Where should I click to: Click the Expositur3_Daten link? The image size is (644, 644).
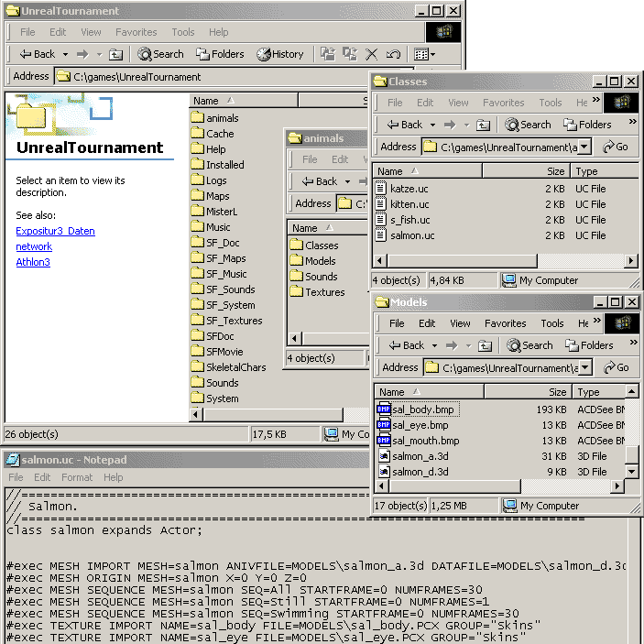[55, 231]
